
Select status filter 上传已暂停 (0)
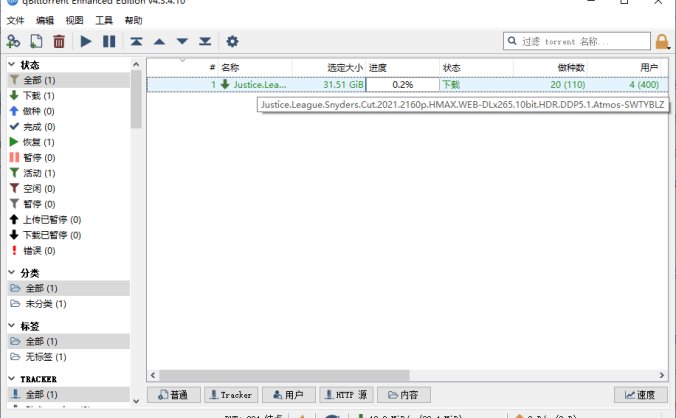click(x=69, y=220)
